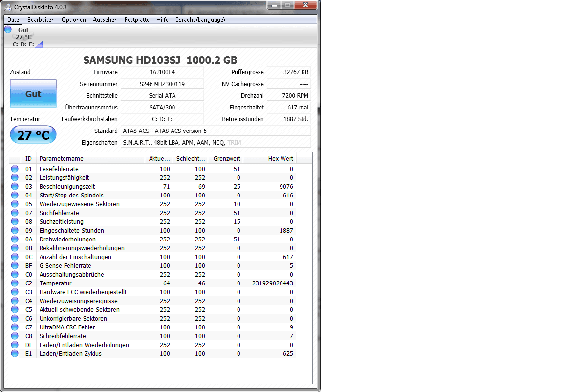Click the status icon for G-Sense Fehlerrate
The image size is (563, 392).
click(15, 265)
